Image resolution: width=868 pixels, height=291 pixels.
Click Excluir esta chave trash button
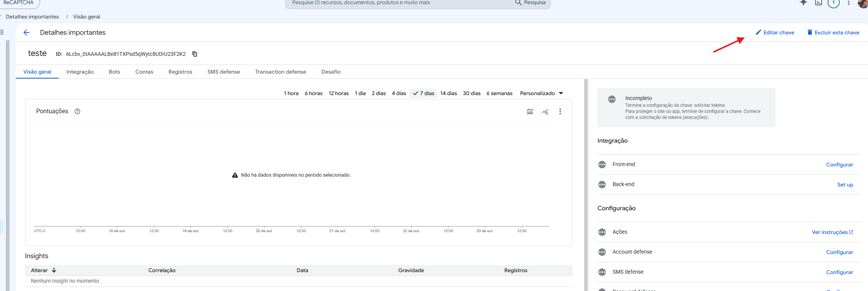pyautogui.click(x=833, y=32)
